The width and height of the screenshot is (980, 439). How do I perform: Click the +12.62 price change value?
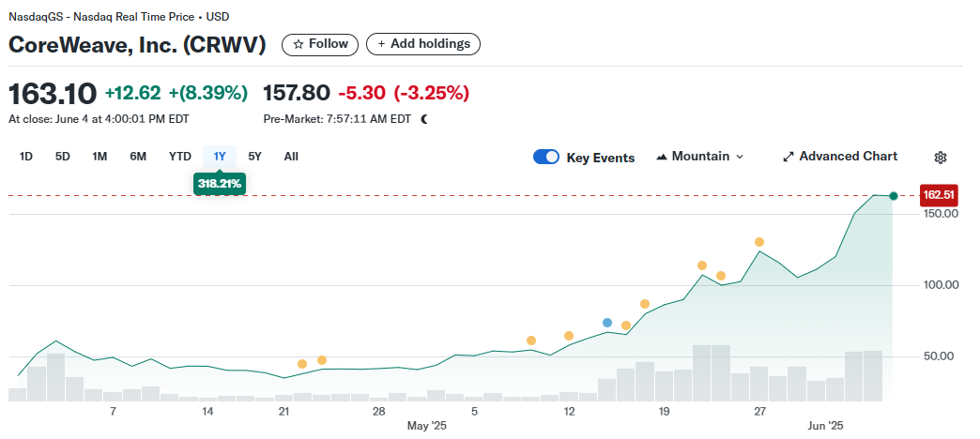tap(133, 94)
